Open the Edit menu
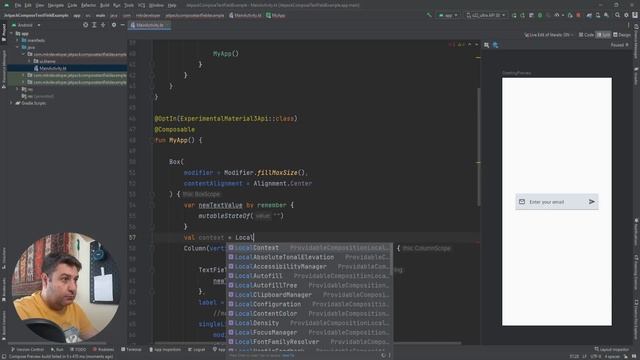640x360 pixels. 28,5
